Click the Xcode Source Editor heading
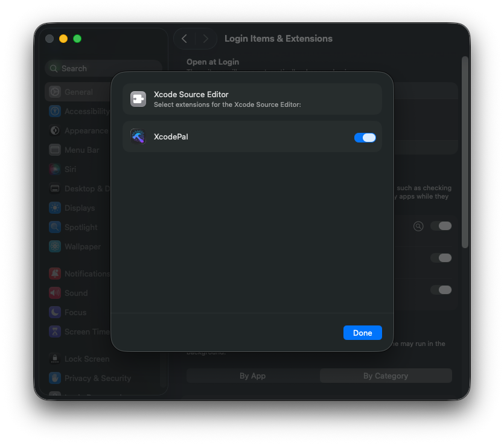Viewport: 504px width, 445px height. tap(191, 94)
